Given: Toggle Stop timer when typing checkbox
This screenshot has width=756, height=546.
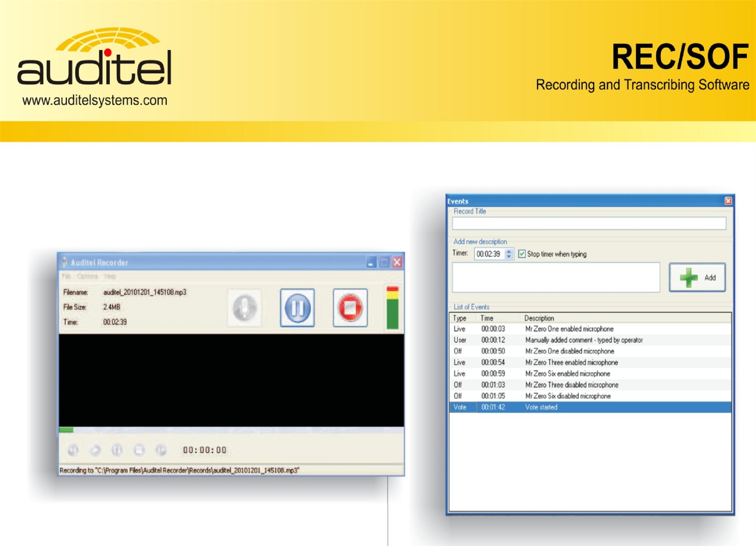Looking at the screenshot, I should 522,254.
